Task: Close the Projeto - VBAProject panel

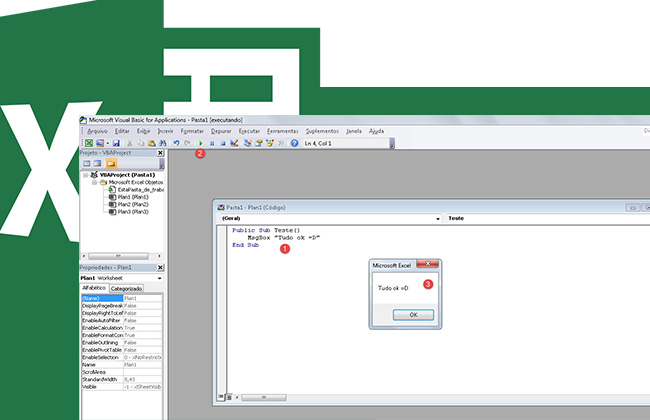Action: pyautogui.click(x=160, y=153)
